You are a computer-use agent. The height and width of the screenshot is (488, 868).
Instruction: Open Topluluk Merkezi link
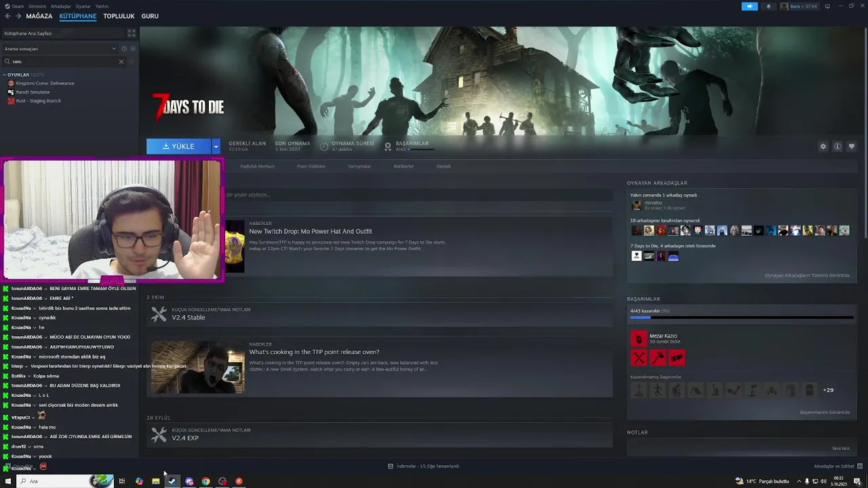point(257,166)
